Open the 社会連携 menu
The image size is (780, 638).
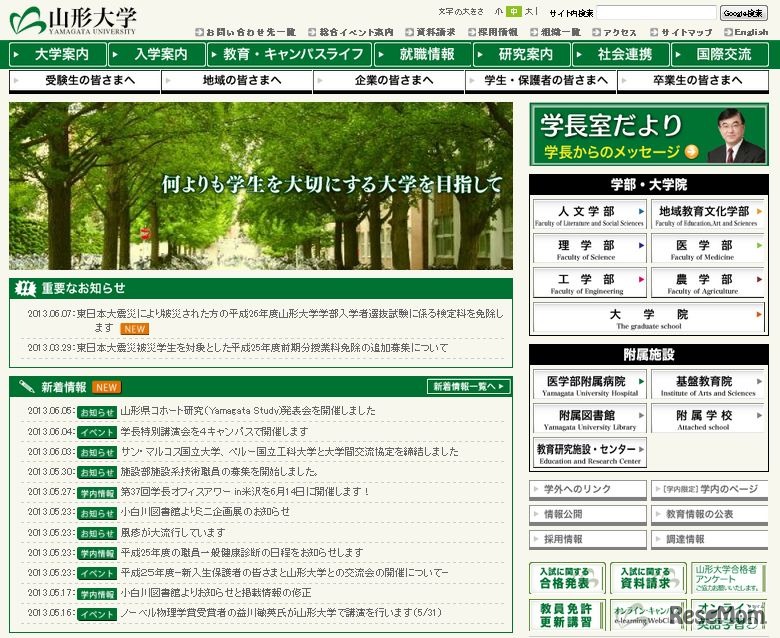620,54
